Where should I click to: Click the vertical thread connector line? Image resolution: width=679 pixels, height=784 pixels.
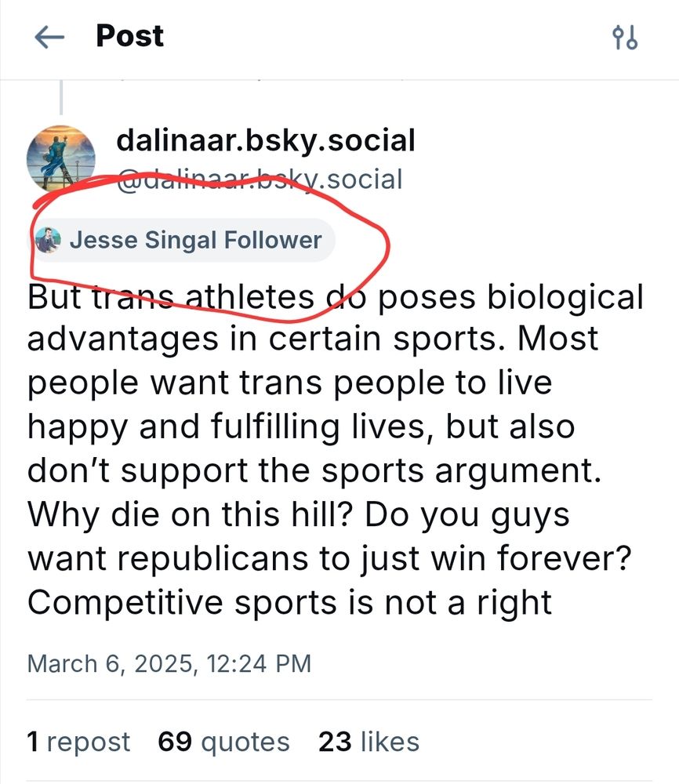[60, 98]
